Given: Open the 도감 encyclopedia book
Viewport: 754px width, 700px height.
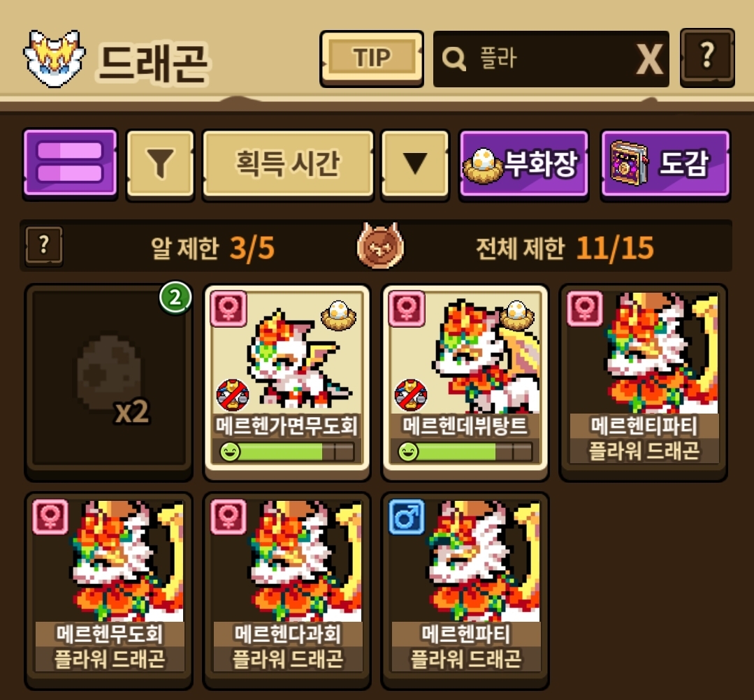Looking at the screenshot, I should point(665,164).
